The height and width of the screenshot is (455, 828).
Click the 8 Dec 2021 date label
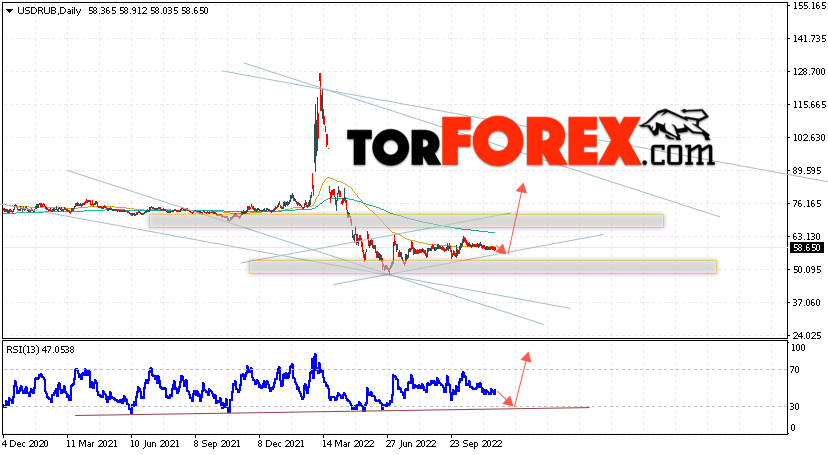pyautogui.click(x=283, y=444)
